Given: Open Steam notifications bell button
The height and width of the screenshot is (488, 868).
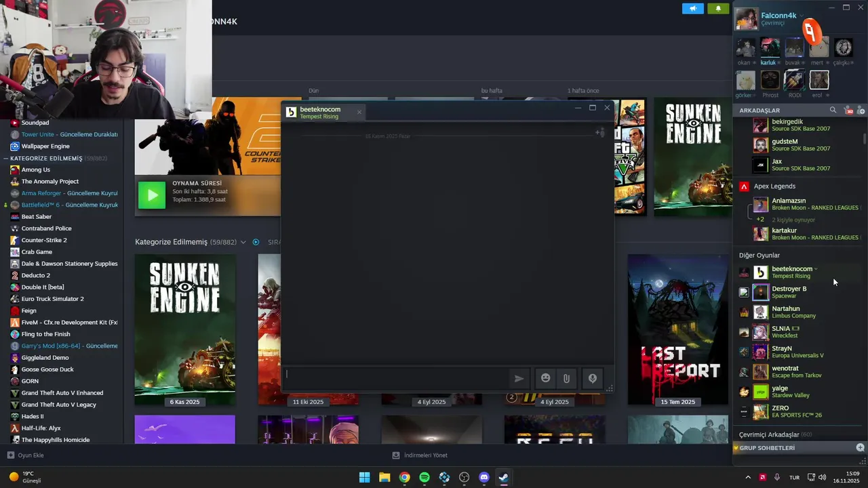Looking at the screenshot, I should [718, 8].
